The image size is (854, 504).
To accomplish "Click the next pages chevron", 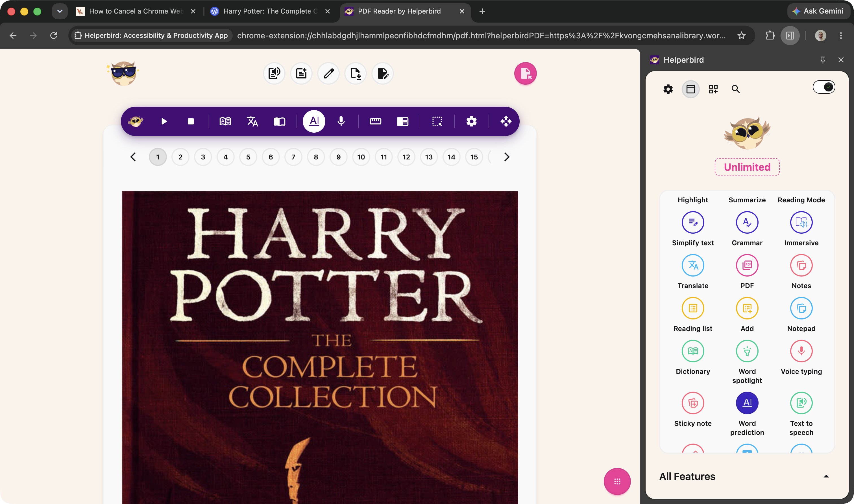I will coord(507,157).
